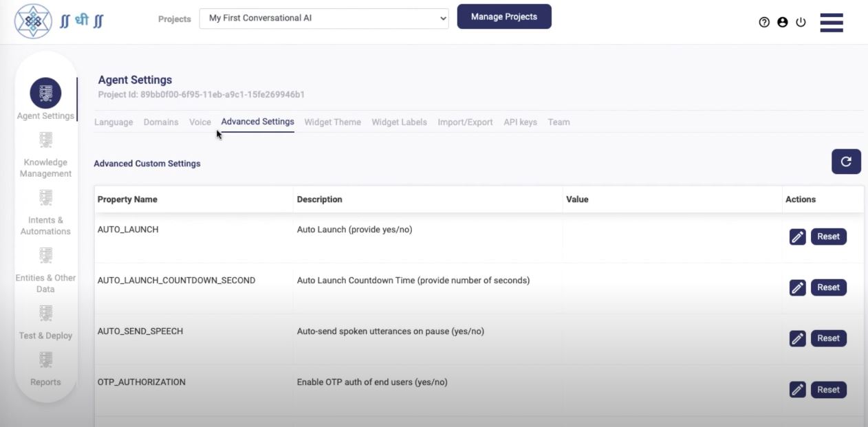Open the Reports sidebar icon
This screenshot has height=427, width=868.
click(45, 360)
